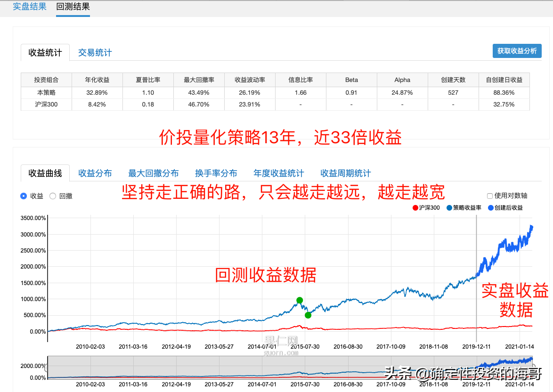Image resolution: width=553 pixels, height=392 pixels.
Task: Click the 2010-02-03 main chart date label
Action: (90, 346)
